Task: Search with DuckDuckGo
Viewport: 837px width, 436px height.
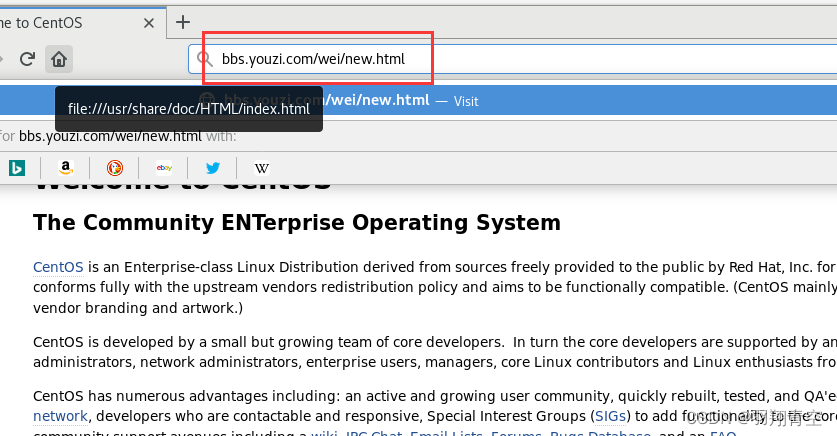Action: [x=115, y=168]
